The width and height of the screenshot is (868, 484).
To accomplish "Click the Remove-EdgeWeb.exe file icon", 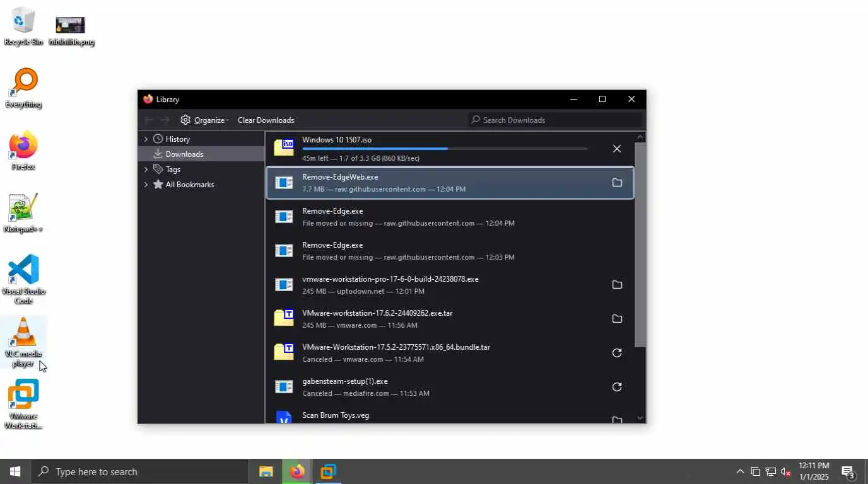I will 284,183.
